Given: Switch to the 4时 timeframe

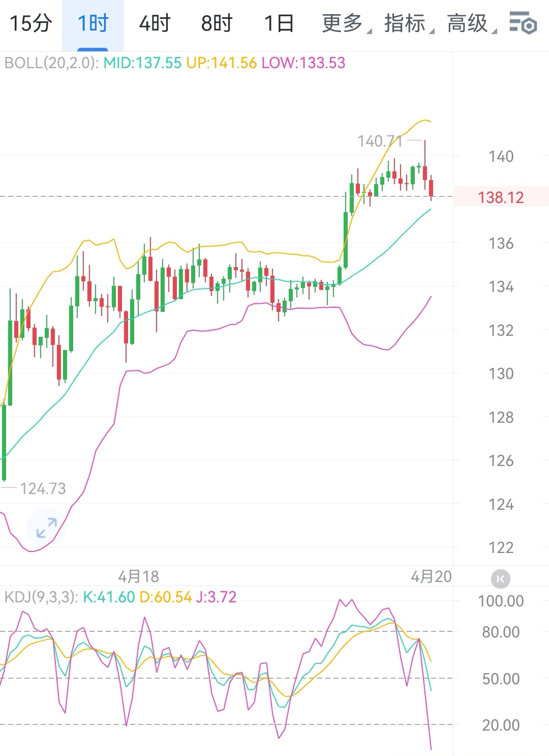Looking at the screenshot, I should [155, 23].
